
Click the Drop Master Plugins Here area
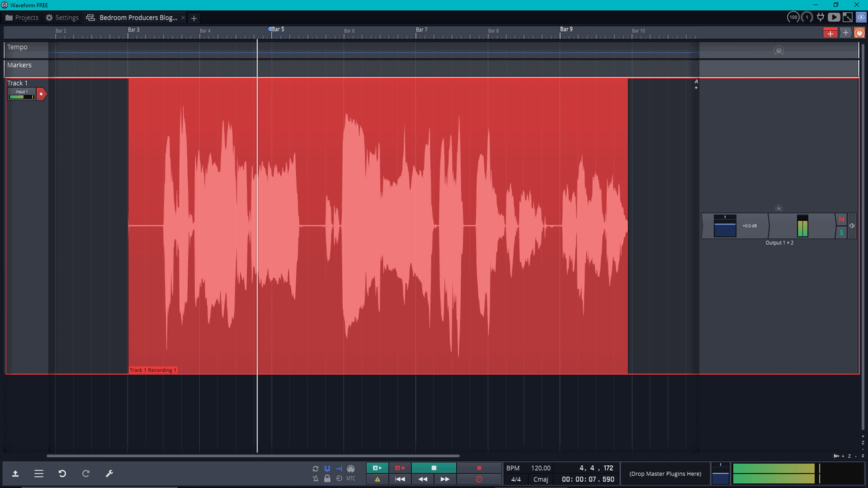tap(665, 473)
